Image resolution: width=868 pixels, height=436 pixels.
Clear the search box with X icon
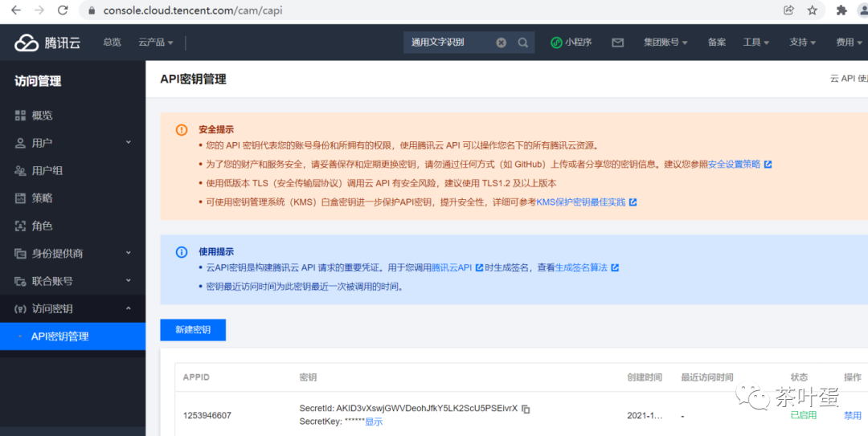pyautogui.click(x=501, y=43)
